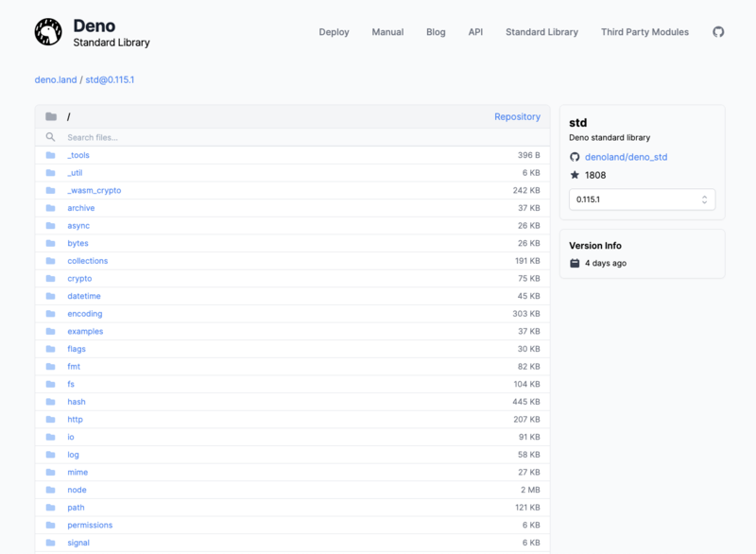
Task: Click the folder icon beside archive
Action: point(51,208)
